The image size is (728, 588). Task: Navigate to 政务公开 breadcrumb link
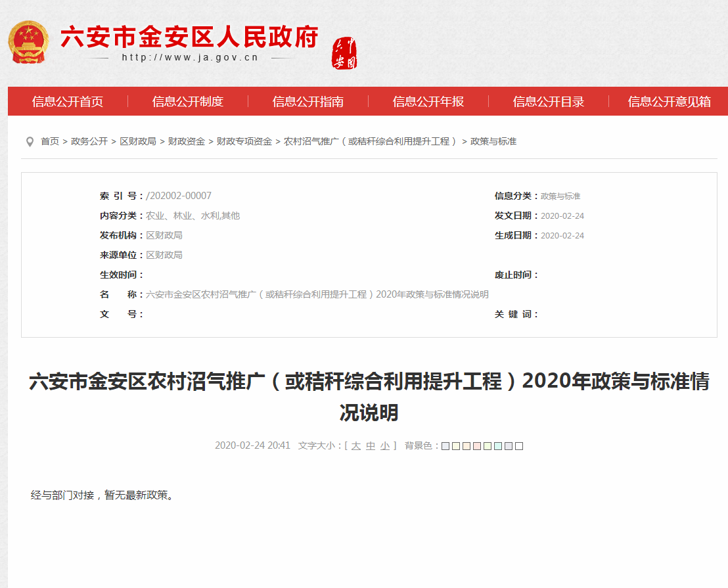89,142
